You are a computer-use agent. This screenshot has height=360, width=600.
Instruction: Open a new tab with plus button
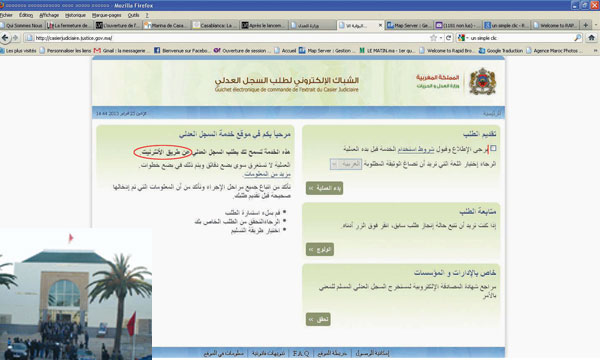click(585, 25)
